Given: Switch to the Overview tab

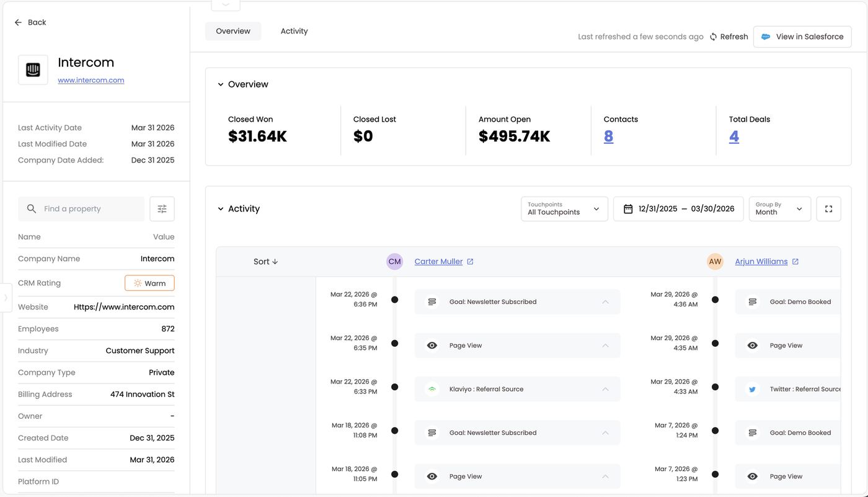Looking at the screenshot, I should click(233, 31).
